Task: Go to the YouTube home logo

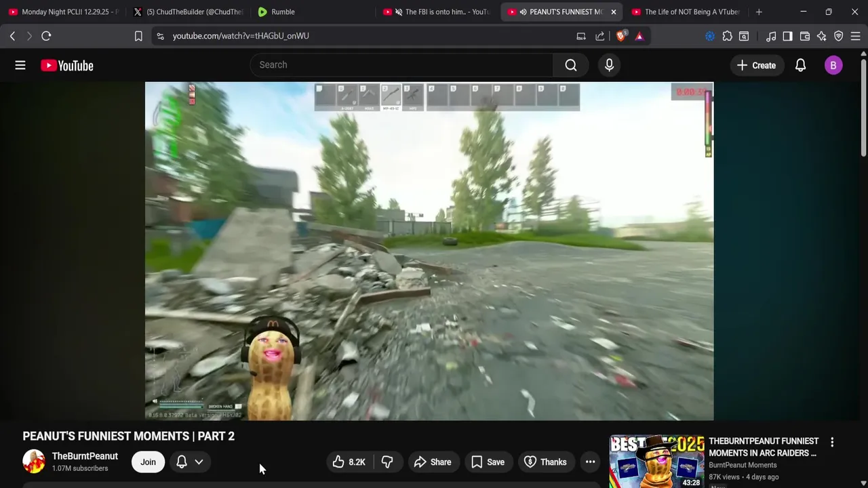Action: (66, 65)
